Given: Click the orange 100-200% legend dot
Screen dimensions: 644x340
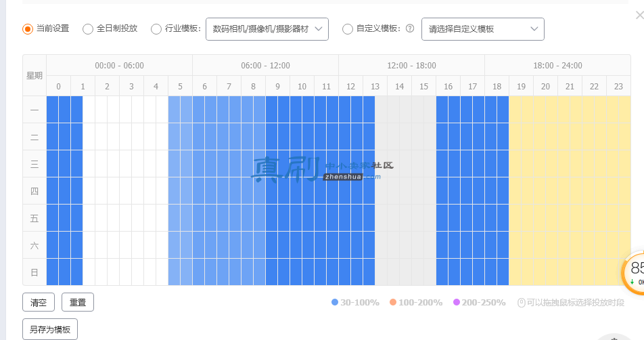Looking at the screenshot, I should (x=393, y=302).
